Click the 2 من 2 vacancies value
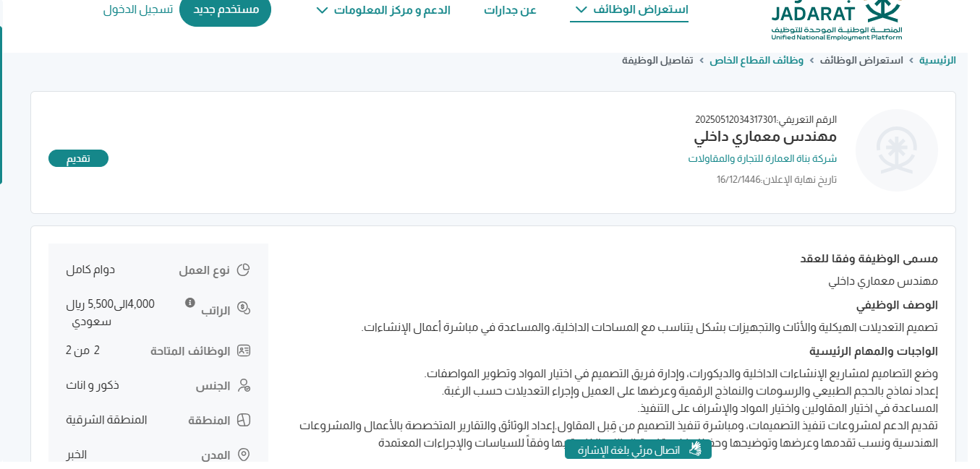Screen dimensions: 980x469 coord(82,350)
